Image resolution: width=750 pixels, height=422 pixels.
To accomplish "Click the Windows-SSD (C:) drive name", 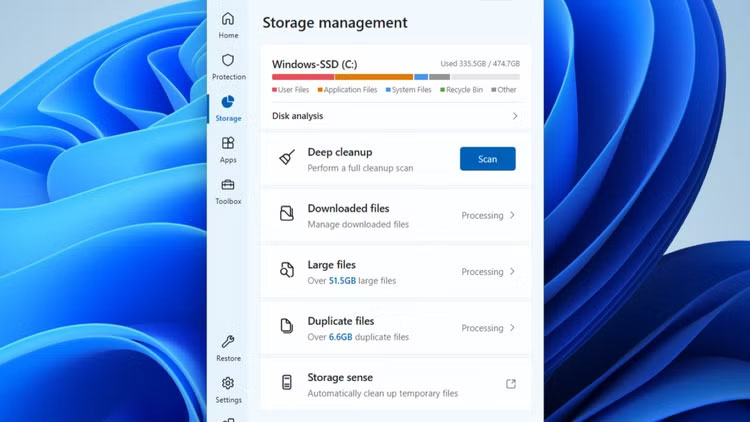I will click(x=315, y=64).
